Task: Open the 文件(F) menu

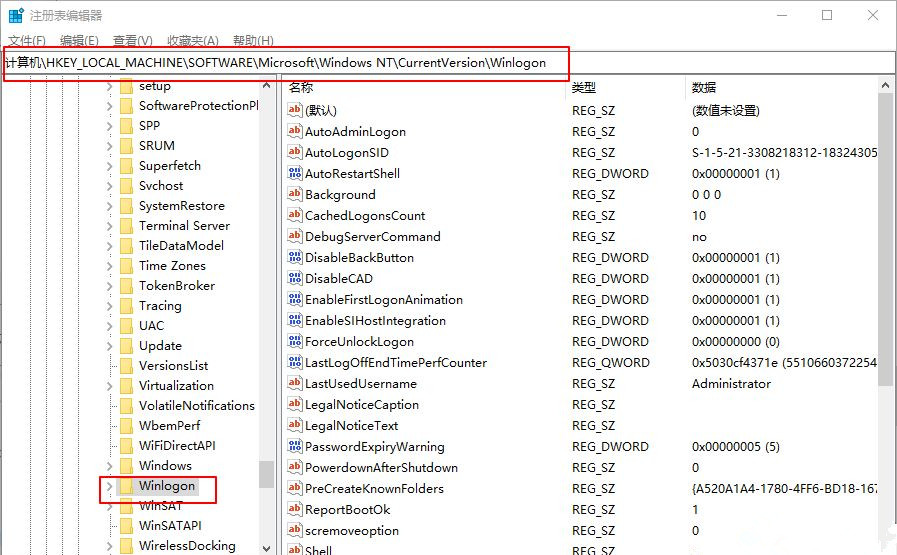Action: coord(27,40)
